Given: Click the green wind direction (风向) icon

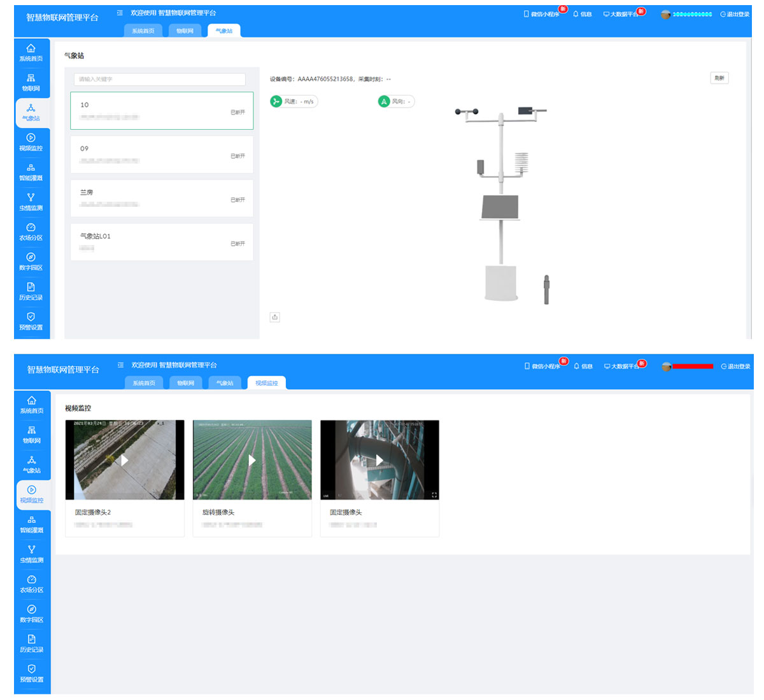Looking at the screenshot, I should pos(384,101).
